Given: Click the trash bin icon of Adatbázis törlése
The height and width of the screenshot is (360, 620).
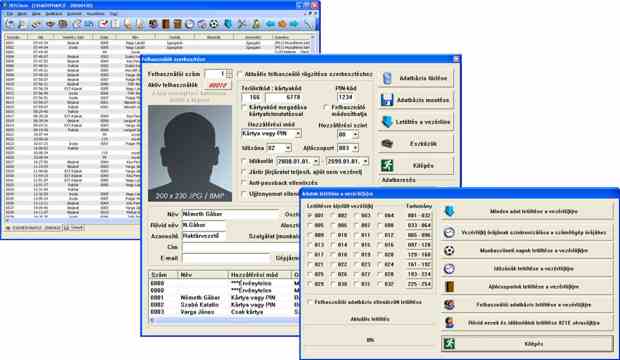Looking at the screenshot, I should [388, 78].
